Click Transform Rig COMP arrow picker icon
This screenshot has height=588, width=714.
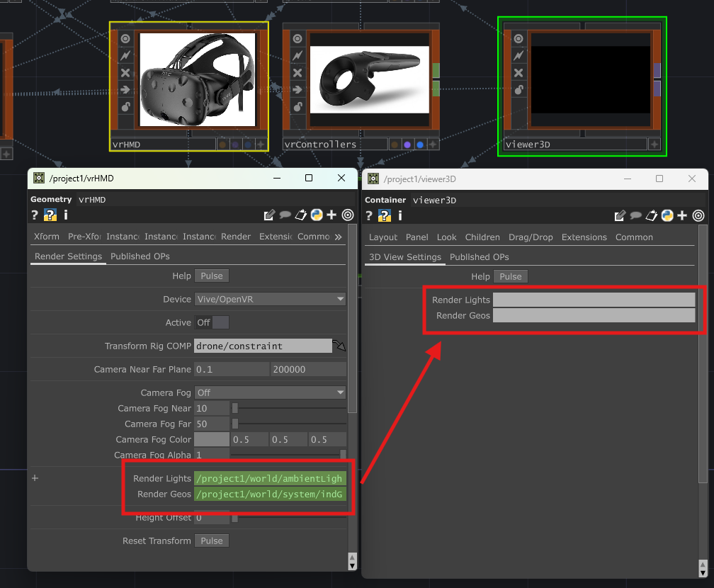point(339,346)
